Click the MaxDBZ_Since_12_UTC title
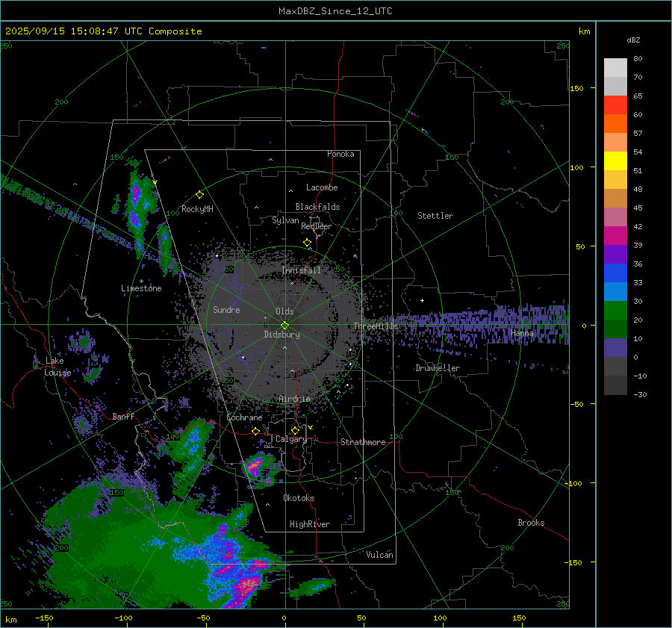672x628 pixels. click(x=335, y=11)
